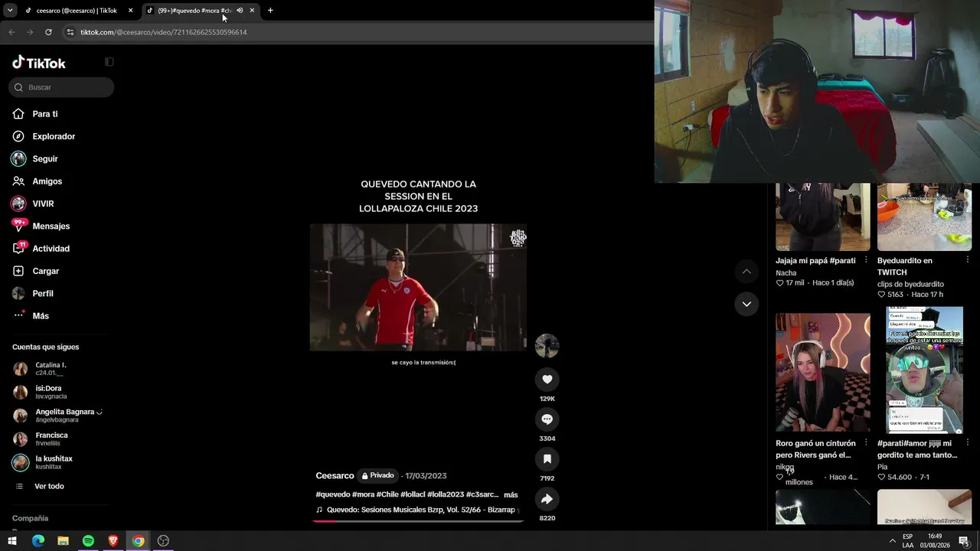The image size is (980, 551).
Task: Bookmark the Quevedo video
Action: 547,459
